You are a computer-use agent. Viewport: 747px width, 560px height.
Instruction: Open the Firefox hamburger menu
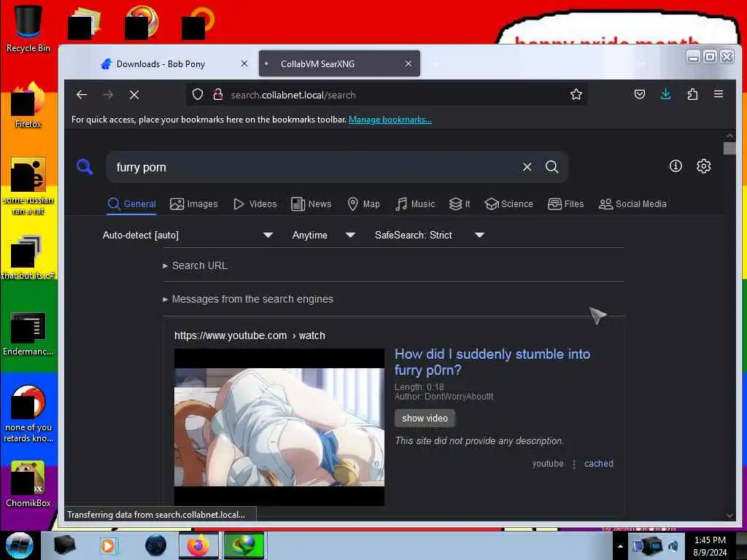click(x=719, y=94)
